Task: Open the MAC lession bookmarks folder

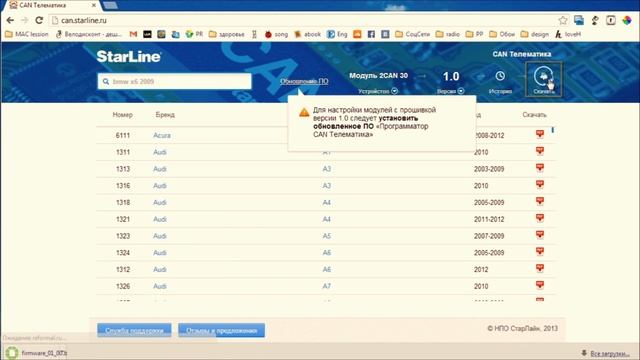Action: point(27,34)
